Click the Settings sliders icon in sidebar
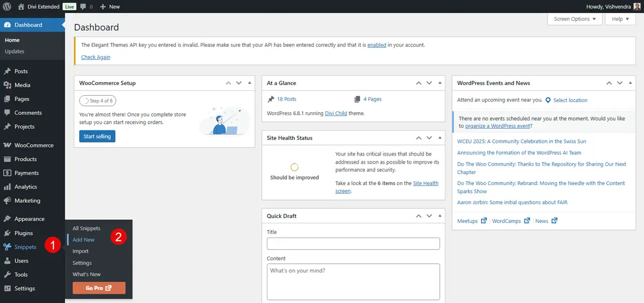The height and width of the screenshot is (303, 644). tap(7, 288)
